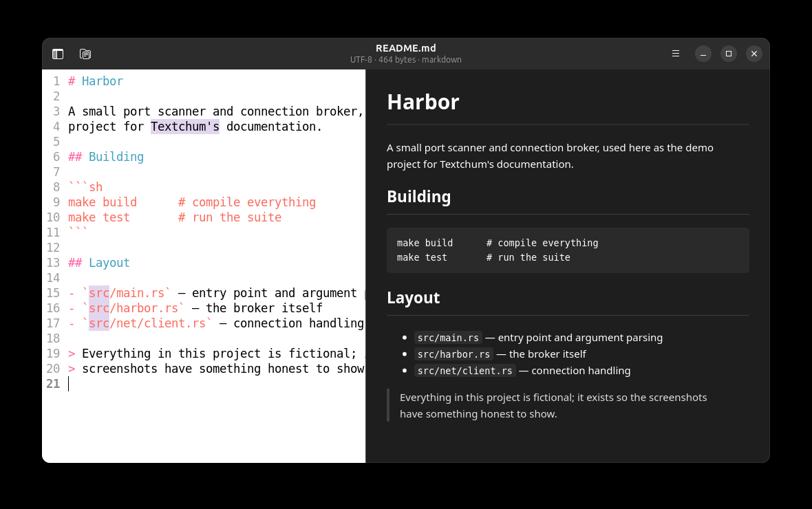Viewport: 812px width, 509px height.
Task: Click '# compile everything' comment in the editor
Action: pyautogui.click(x=247, y=202)
